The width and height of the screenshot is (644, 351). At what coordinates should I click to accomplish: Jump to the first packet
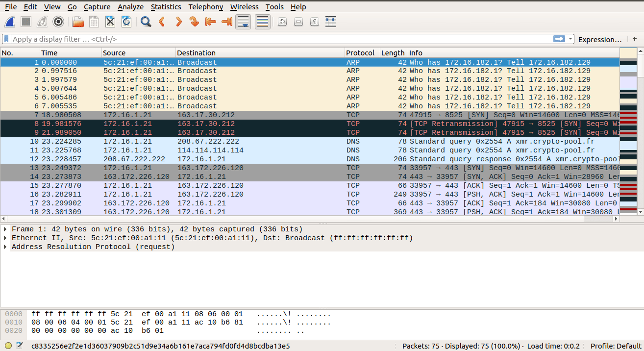[x=211, y=22]
